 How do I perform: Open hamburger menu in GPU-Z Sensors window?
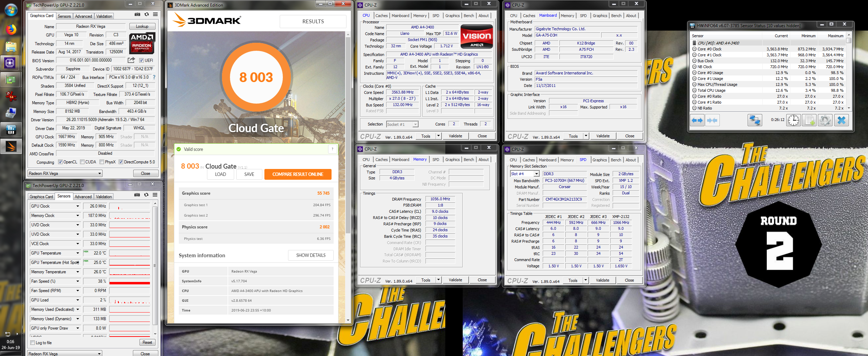click(155, 195)
